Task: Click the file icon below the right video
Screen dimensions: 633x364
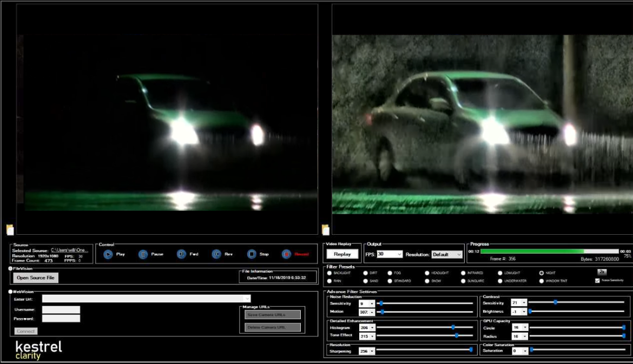Action: coord(326,230)
